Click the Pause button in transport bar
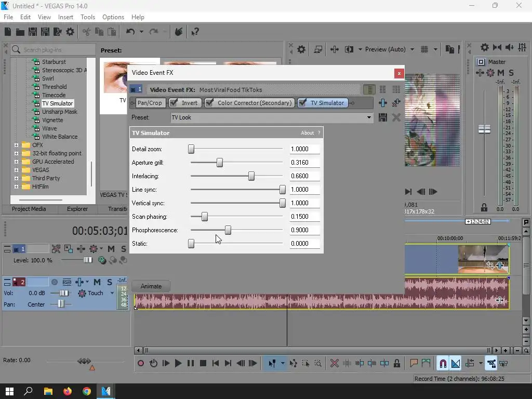Viewport: 532px width, 399px height. [x=190, y=363]
